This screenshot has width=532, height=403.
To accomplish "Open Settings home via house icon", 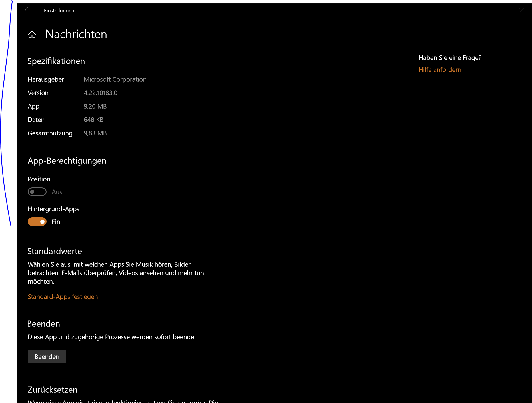I will [32, 35].
